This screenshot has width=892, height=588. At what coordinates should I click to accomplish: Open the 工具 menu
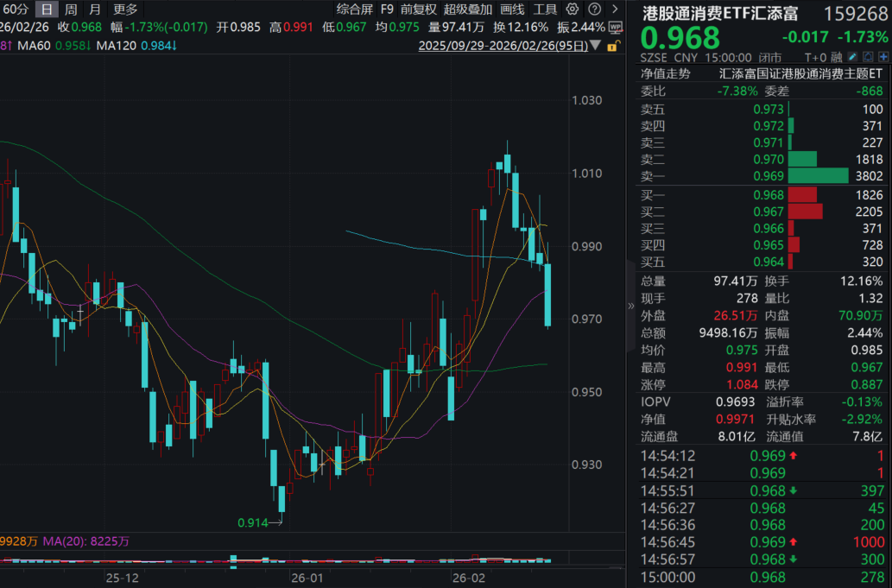coord(545,9)
